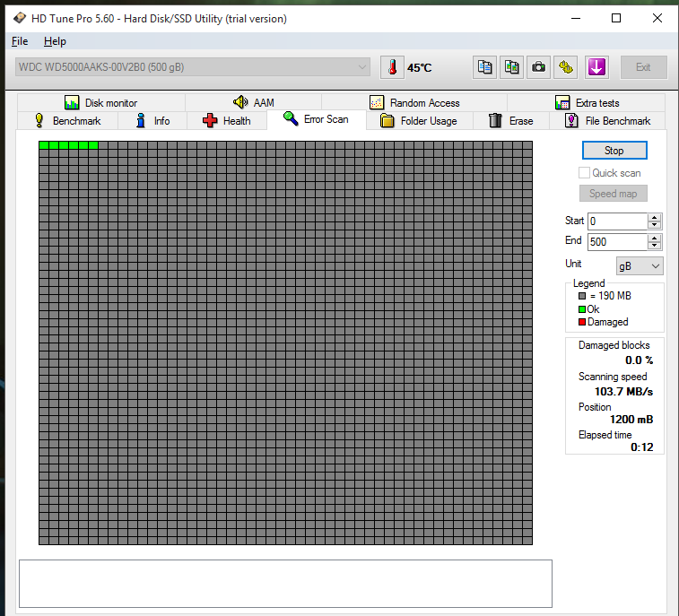
Task: Close the HD Tune Pro window
Action: click(x=657, y=18)
